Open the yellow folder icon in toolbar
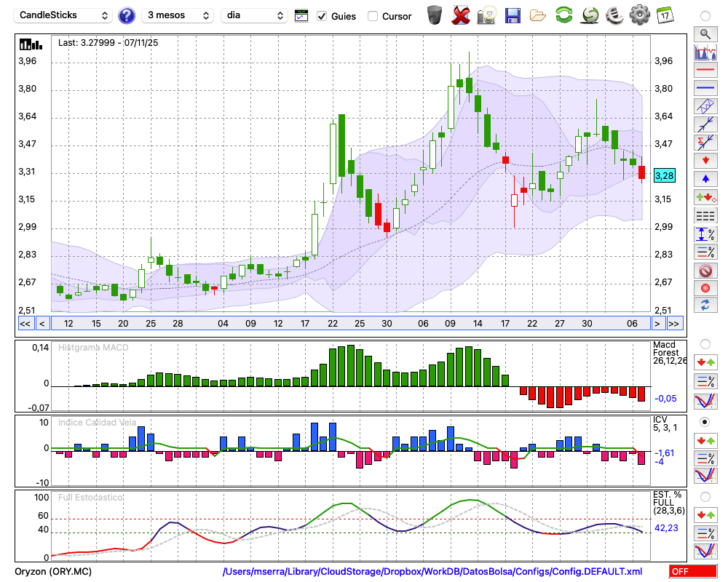 [538, 15]
